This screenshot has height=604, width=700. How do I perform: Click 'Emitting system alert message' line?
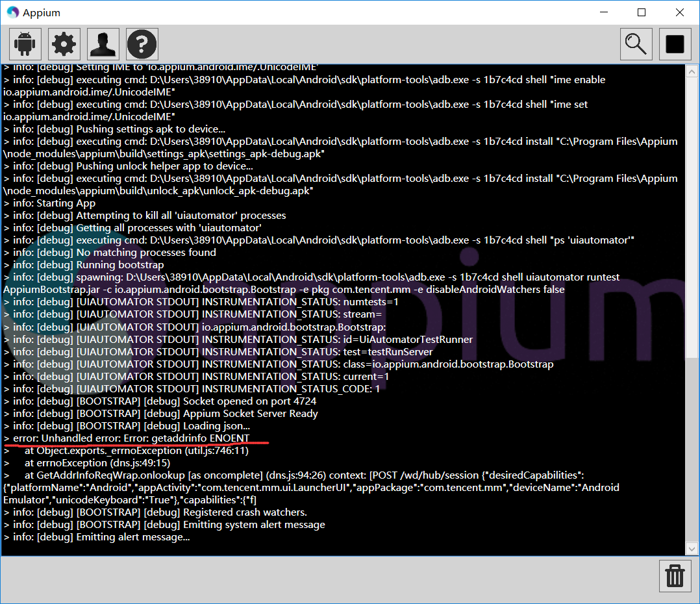(164, 525)
